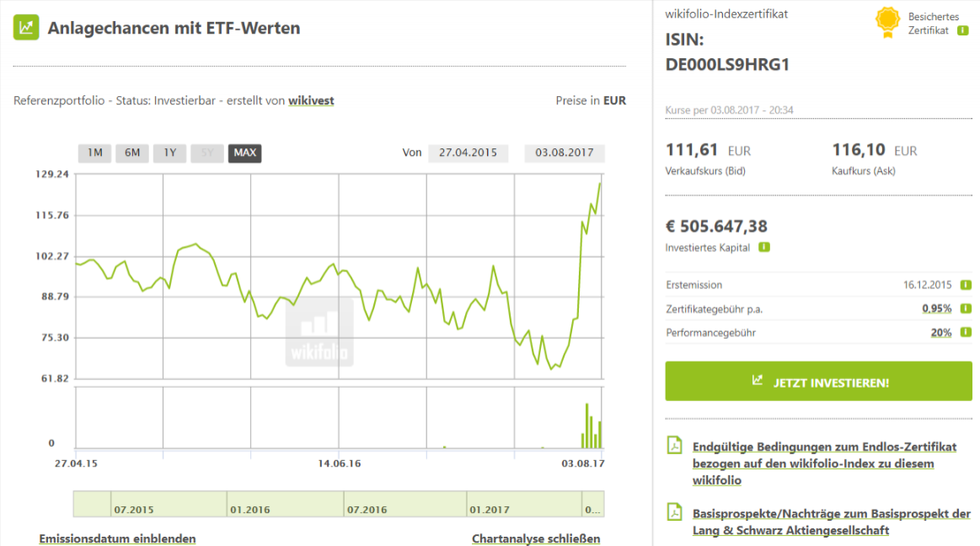
Task: Click the green chart icon beside the title
Action: (26, 28)
